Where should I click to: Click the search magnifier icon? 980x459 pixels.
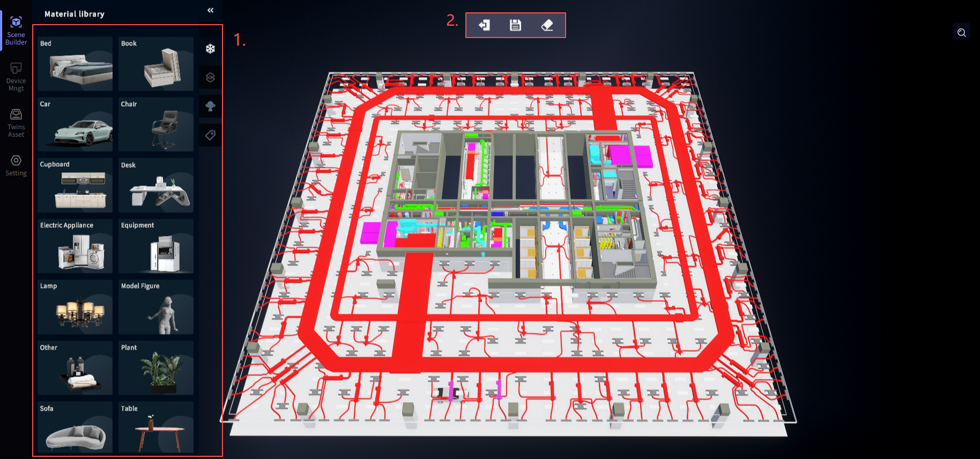click(x=961, y=33)
